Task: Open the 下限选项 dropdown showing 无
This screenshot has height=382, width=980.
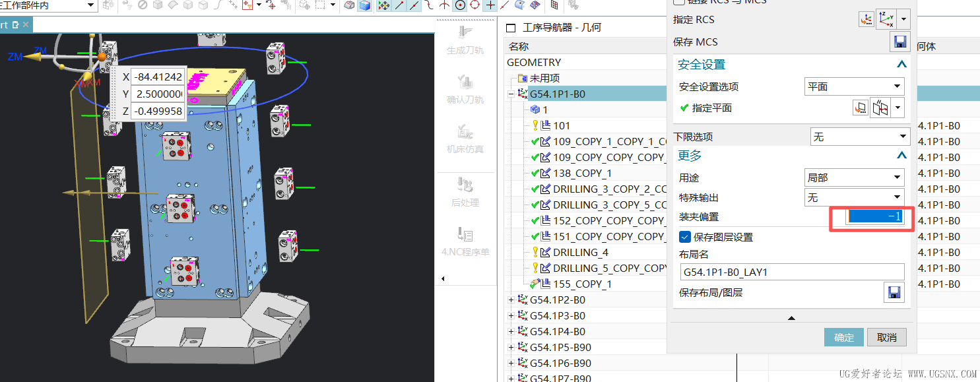Action: click(860, 137)
